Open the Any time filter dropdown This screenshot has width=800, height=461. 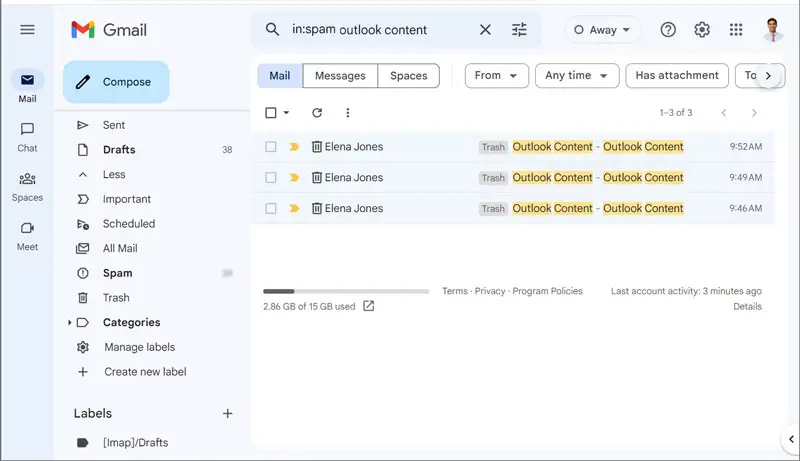click(x=576, y=76)
